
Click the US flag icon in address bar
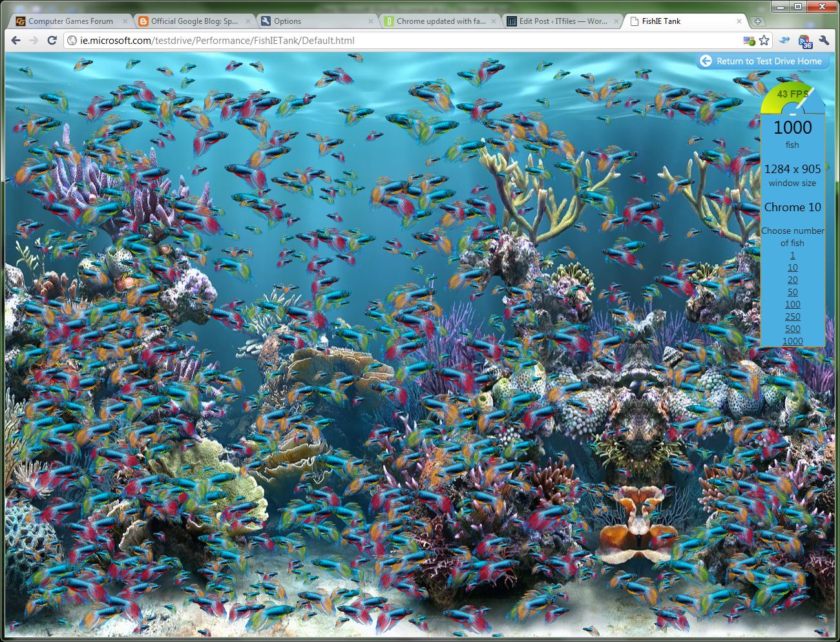[x=749, y=41]
